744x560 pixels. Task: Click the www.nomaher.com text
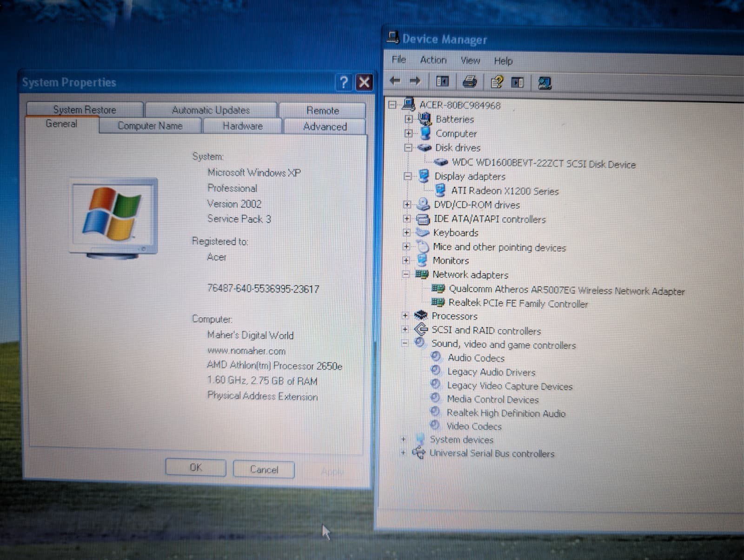(x=246, y=351)
